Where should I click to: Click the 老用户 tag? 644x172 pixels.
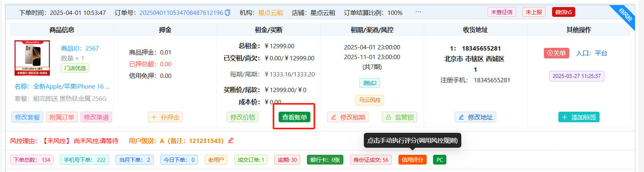point(216,160)
